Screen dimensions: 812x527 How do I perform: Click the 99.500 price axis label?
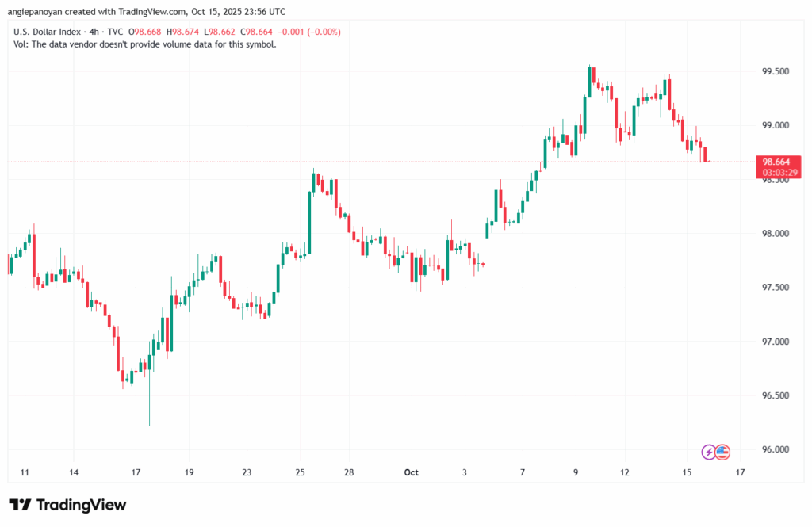pyautogui.click(x=775, y=71)
